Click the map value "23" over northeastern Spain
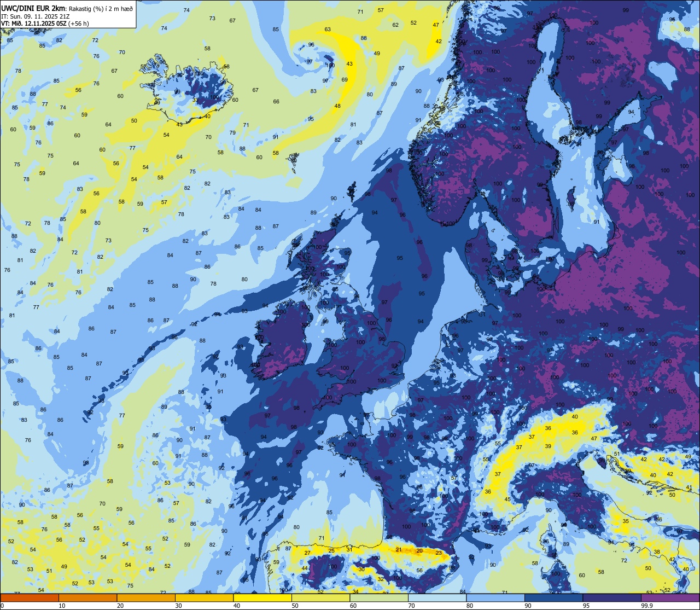700x610 pixels. (439, 553)
